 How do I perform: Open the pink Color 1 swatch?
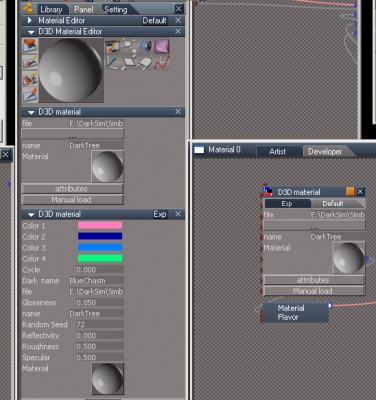click(100, 226)
